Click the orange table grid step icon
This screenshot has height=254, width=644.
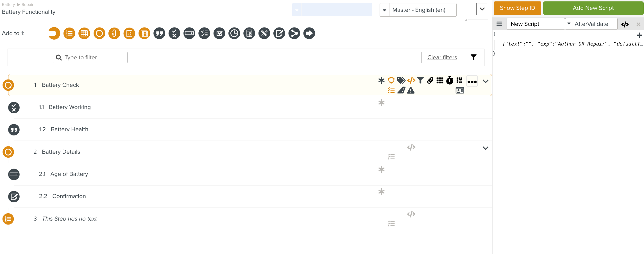tap(84, 33)
